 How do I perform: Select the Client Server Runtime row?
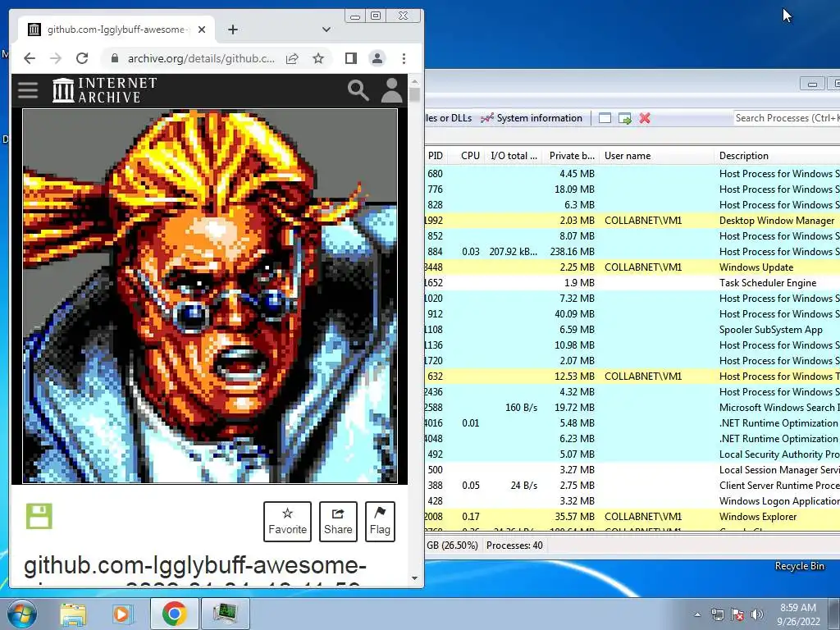click(x=632, y=486)
